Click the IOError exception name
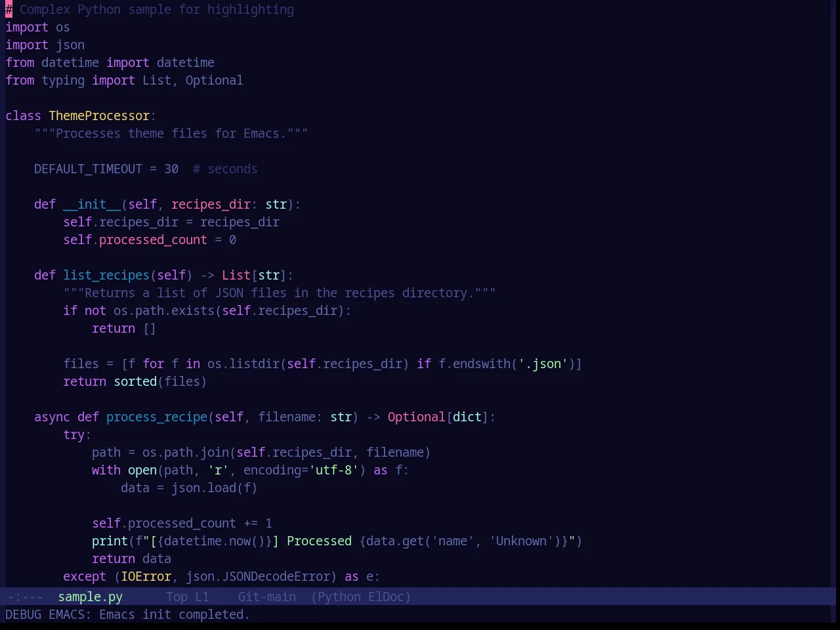This screenshot has height=630, width=840. point(146,576)
